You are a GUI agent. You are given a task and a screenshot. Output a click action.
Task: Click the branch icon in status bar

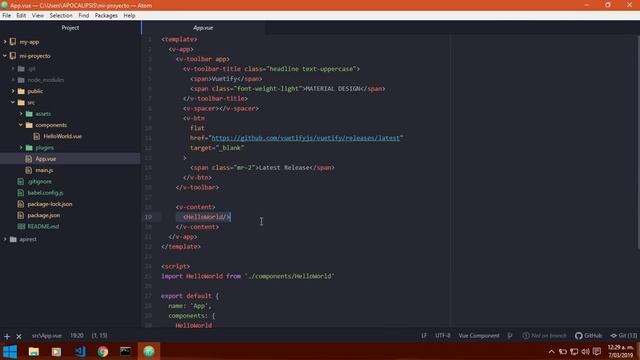[510, 336]
